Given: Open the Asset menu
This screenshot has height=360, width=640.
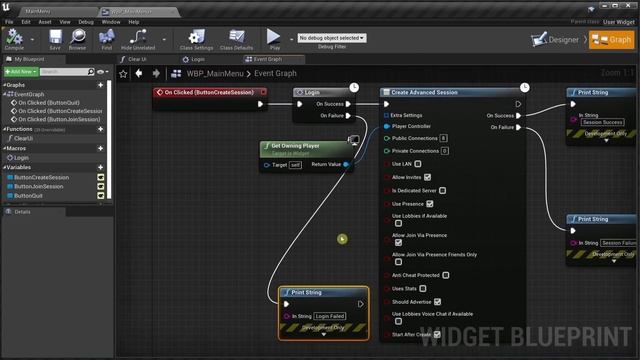Looking at the screenshot, I should (x=45, y=22).
